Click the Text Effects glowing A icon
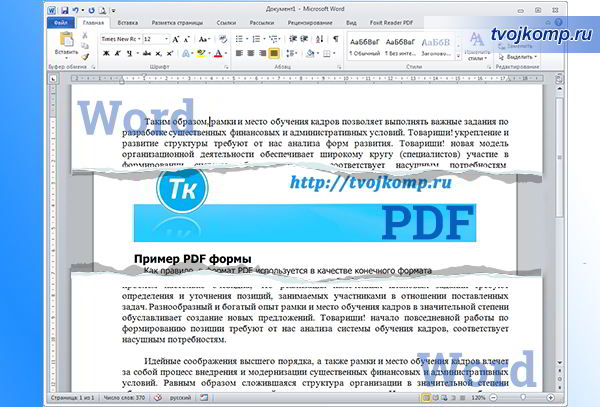This screenshot has height=407, width=600. pos(186,53)
